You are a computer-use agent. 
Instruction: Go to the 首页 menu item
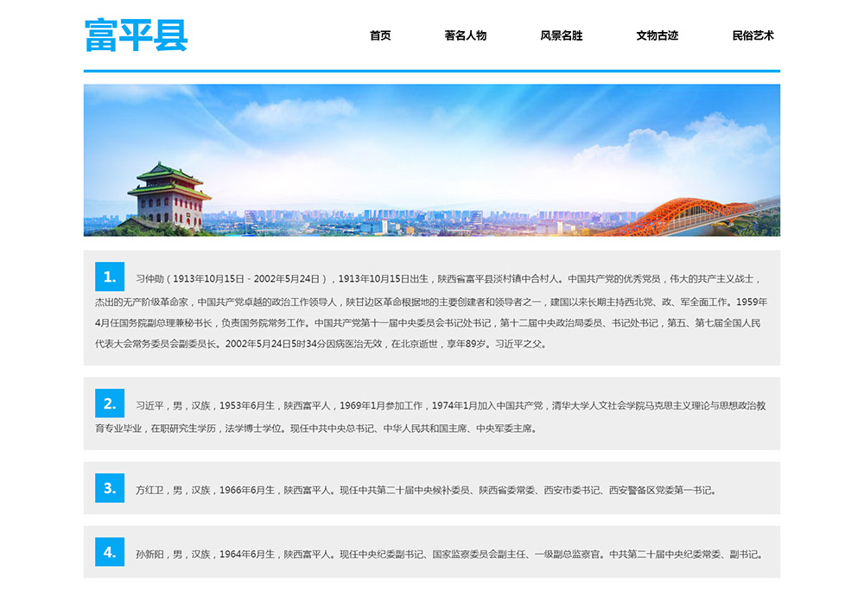pyautogui.click(x=380, y=35)
